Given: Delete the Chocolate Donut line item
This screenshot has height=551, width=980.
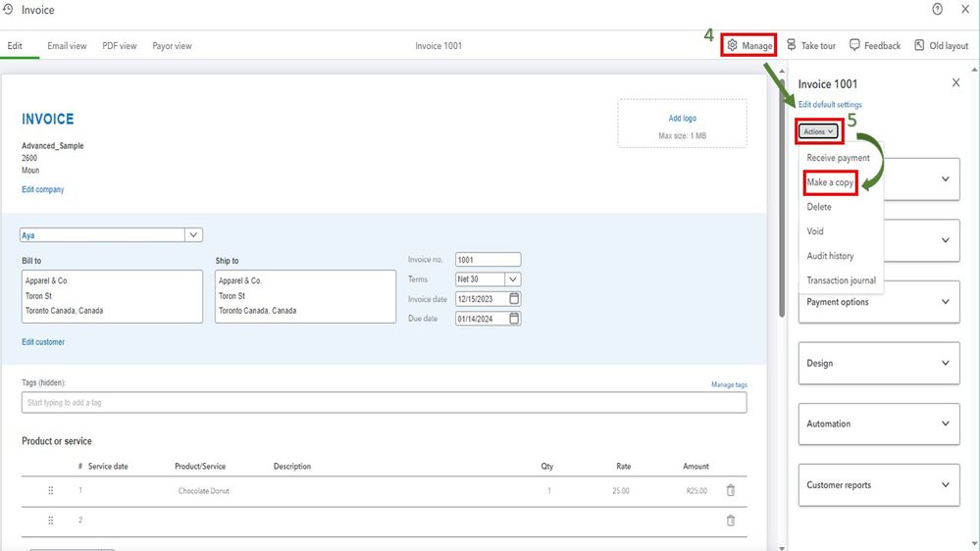Looking at the screenshot, I should 730,490.
